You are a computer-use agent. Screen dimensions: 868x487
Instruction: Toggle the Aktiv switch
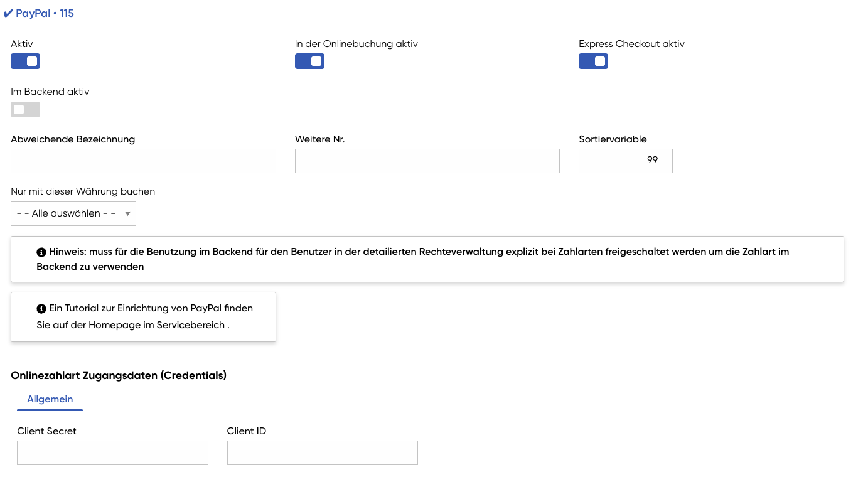coord(25,61)
